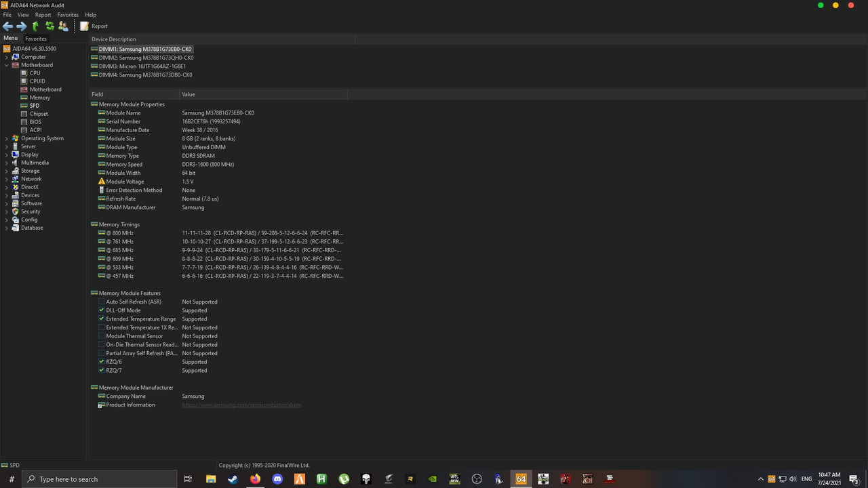Select the Devices label in the tree
This screenshot has width=868, height=488.
30,195
